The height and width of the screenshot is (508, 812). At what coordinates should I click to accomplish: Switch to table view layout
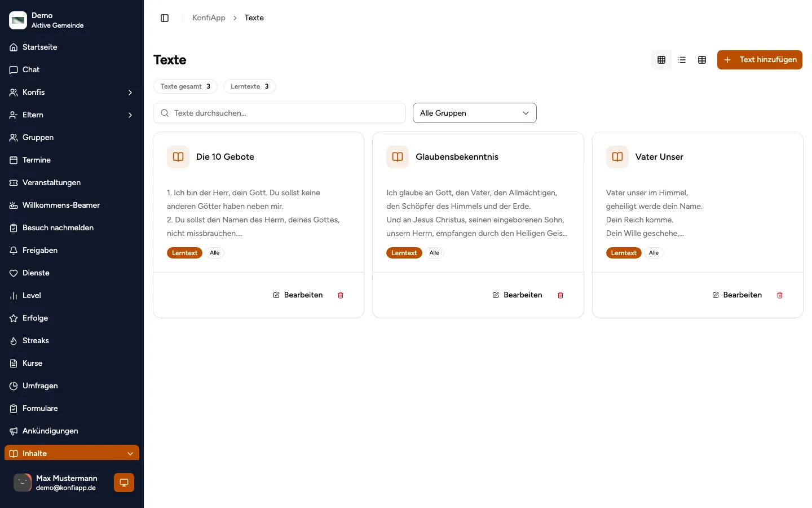[x=702, y=60]
